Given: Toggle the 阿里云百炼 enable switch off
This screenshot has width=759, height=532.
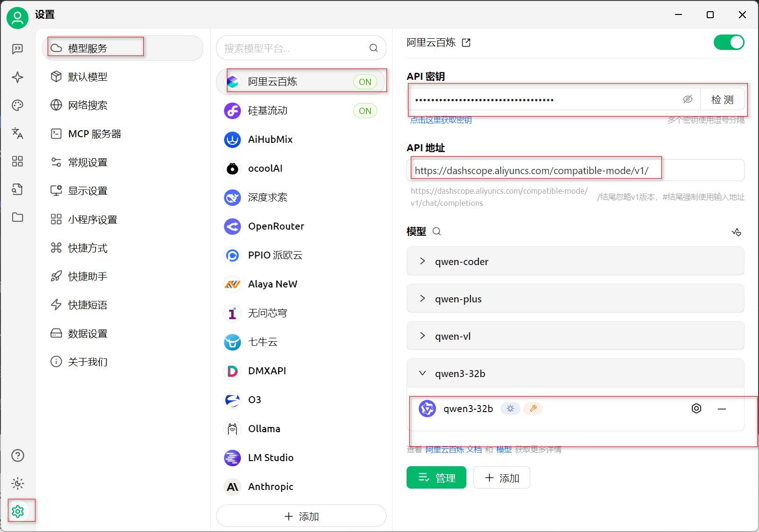Looking at the screenshot, I should point(729,42).
